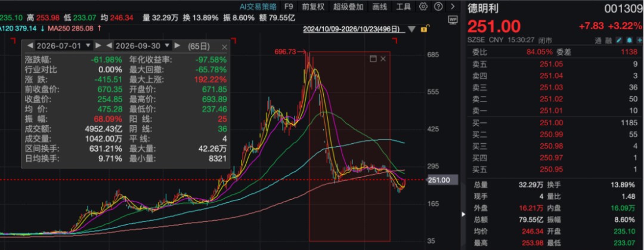Select 卖一 ask row at 251.01
This screenshot has height=250, width=644.
555,110
